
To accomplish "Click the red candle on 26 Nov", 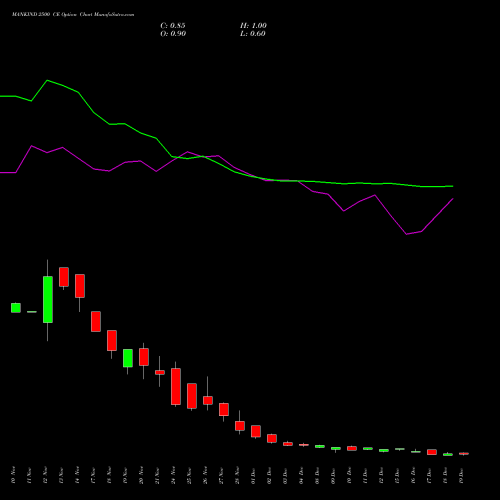I will [x=208, y=400].
